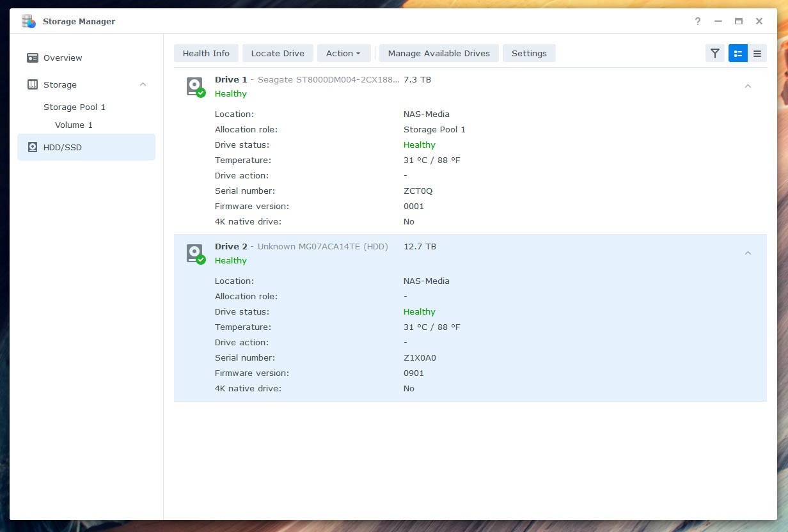Viewport: 788px width, 532px height.
Task: Select Storage Pool 1 in the sidebar
Action: [75, 107]
